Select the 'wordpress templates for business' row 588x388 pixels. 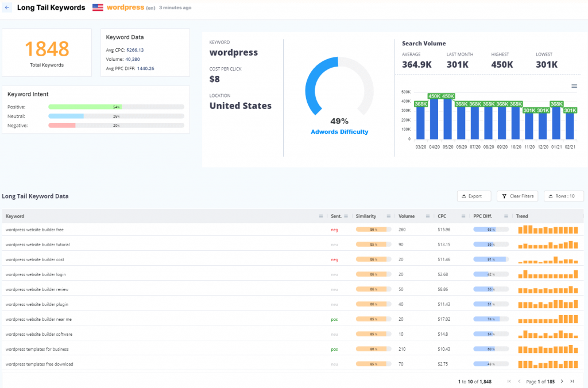click(x=292, y=349)
